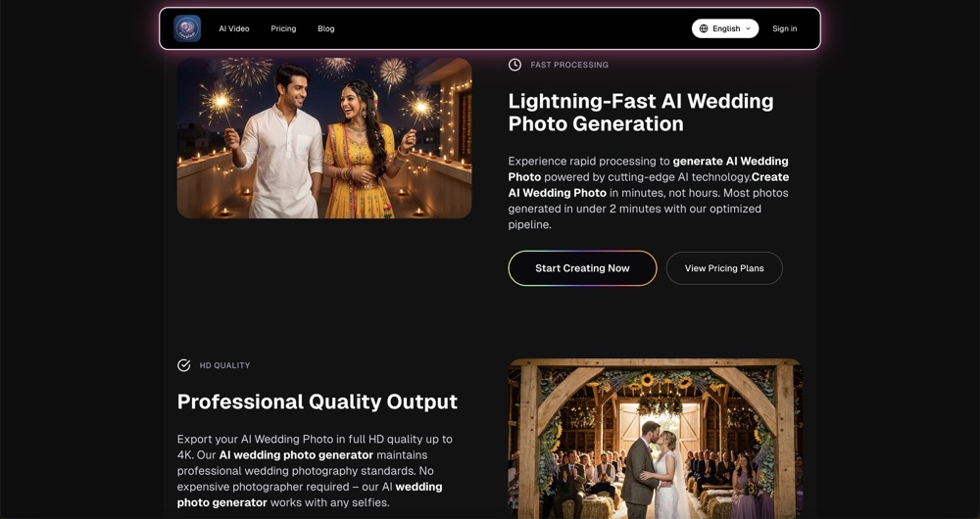Click the View Pricing Plans button
This screenshot has height=519, width=980.
[x=724, y=268]
